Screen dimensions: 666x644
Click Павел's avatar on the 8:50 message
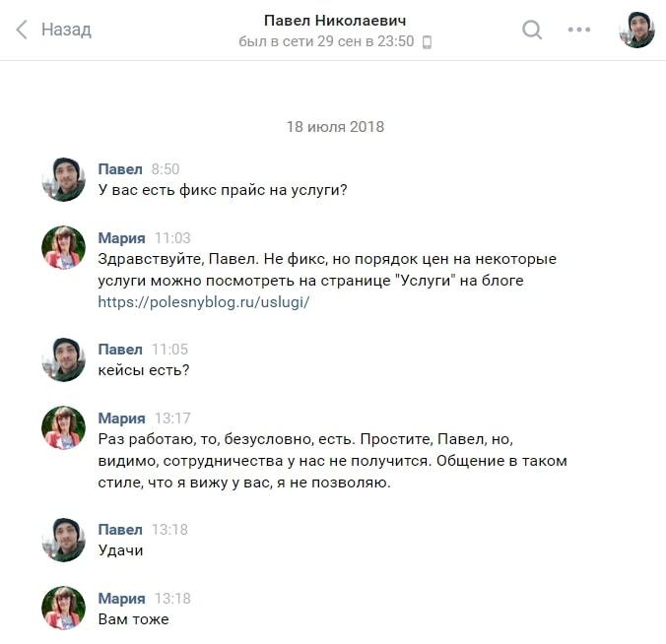64,179
